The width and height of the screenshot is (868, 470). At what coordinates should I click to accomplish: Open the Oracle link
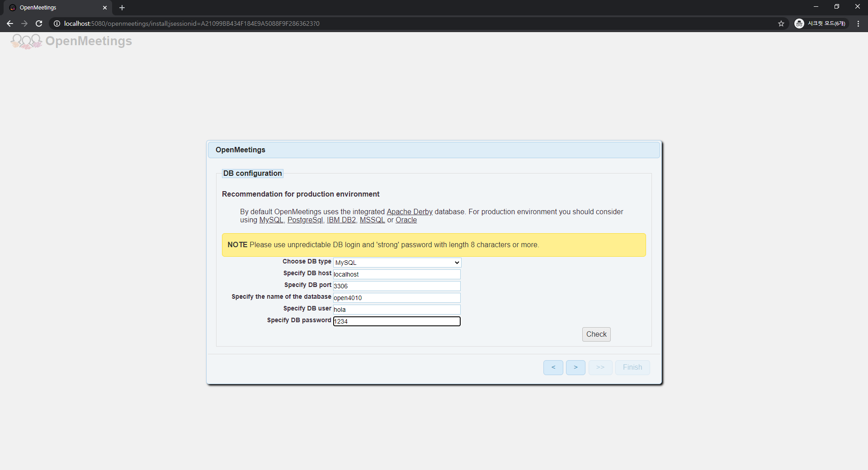406,220
